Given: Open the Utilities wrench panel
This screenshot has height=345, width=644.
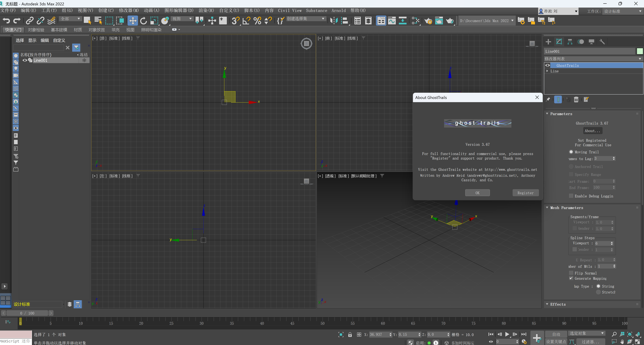Looking at the screenshot, I should tap(602, 42).
